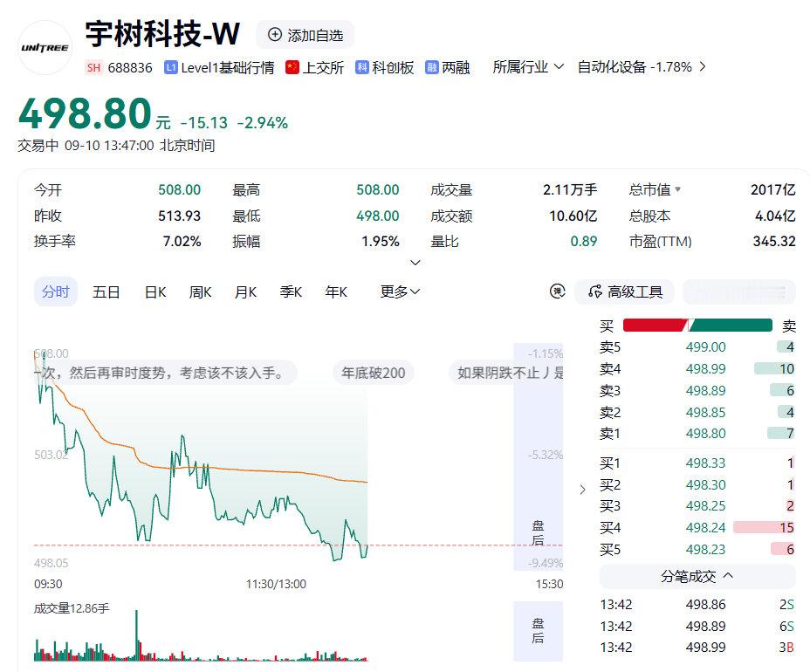Click the 上交所 exchange label

pyautogui.click(x=323, y=68)
